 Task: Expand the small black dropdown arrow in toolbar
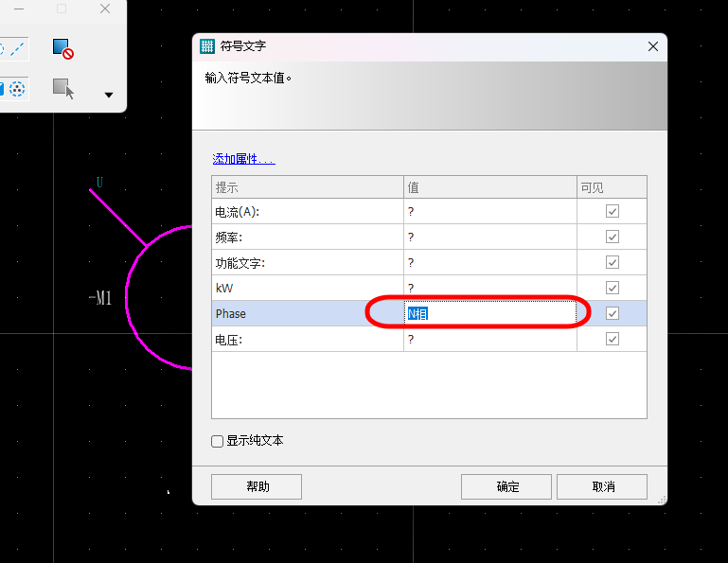point(109,96)
